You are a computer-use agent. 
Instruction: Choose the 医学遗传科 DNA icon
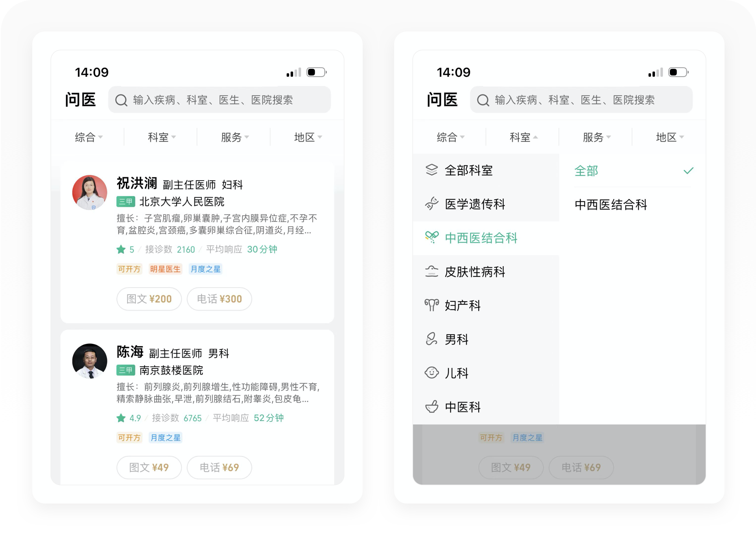tap(431, 204)
